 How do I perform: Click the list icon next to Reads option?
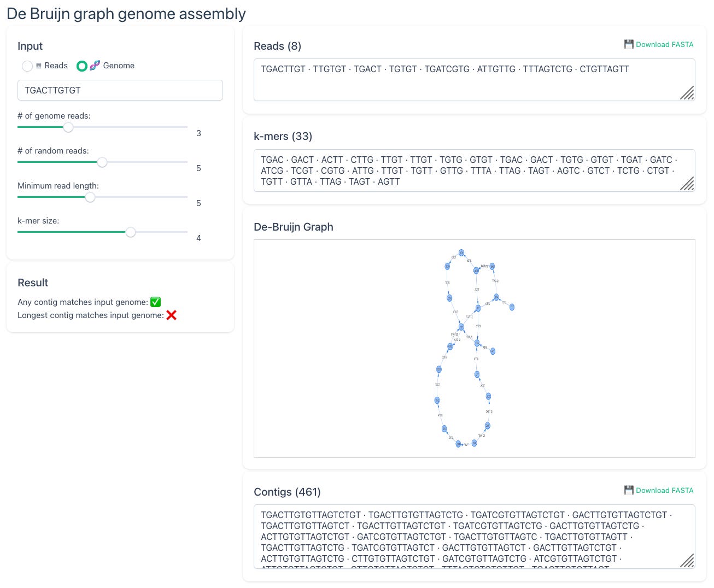[38, 66]
